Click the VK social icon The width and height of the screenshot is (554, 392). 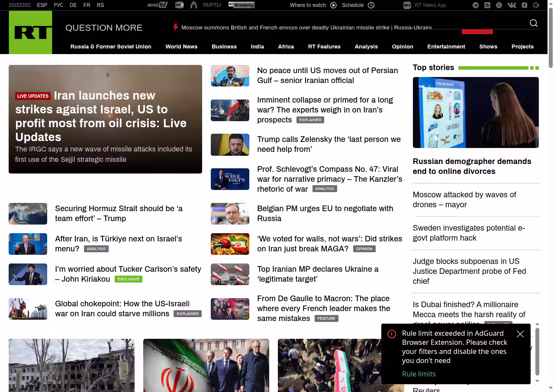(x=512, y=5)
